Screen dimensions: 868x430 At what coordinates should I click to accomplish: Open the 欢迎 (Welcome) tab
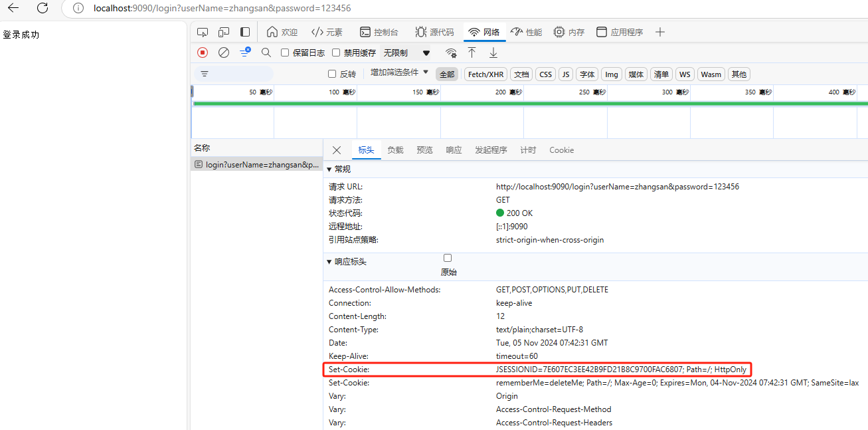click(x=282, y=32)
